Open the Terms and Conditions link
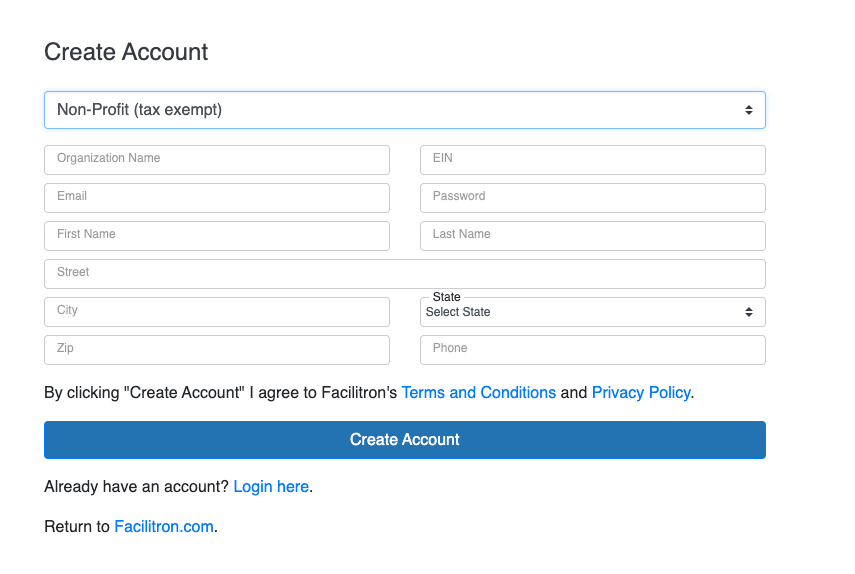 click(479, 392)
